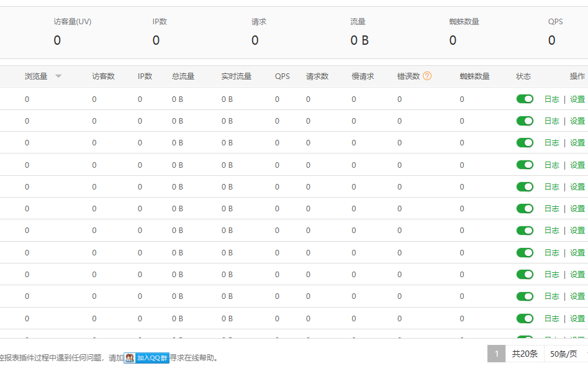View 日志 in the eighth row
Viewport: 588px width, 371px height.
point(551,253)
